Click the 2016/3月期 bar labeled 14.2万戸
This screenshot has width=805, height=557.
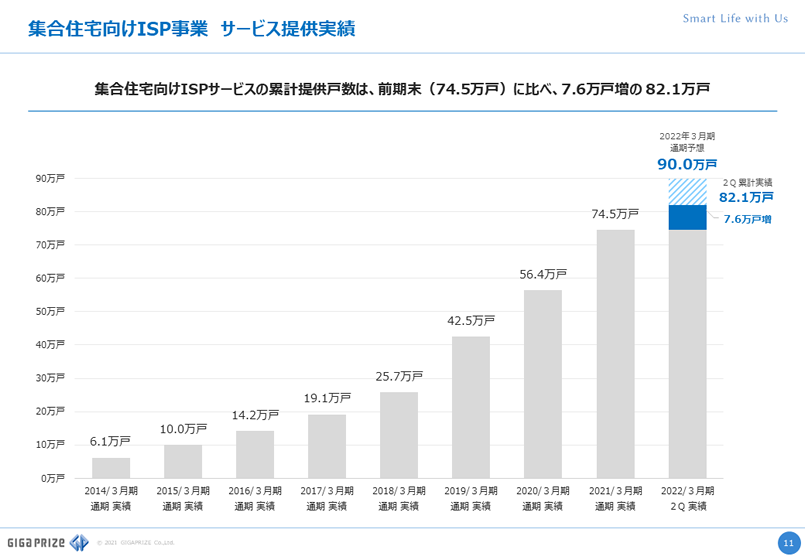pyautogui.click(x=255, y=454)
